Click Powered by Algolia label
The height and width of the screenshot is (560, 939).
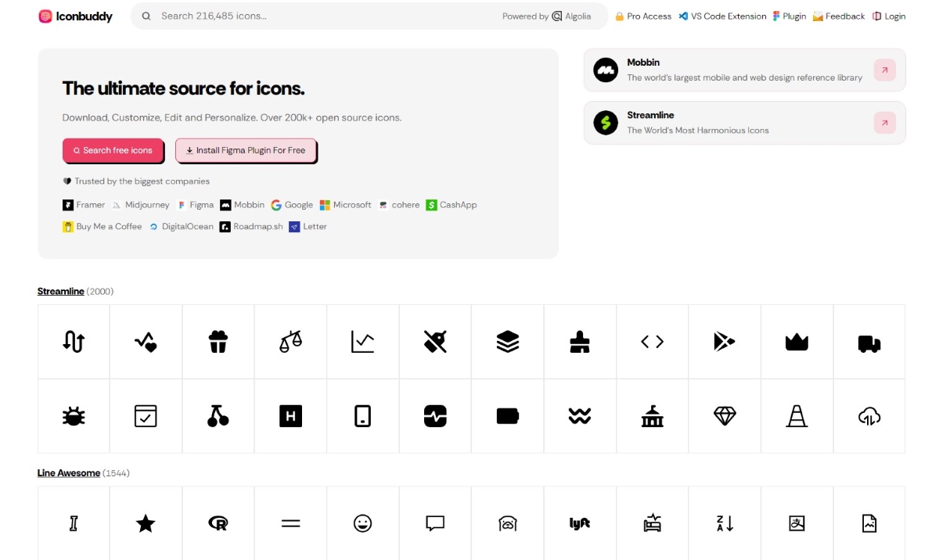(546, 16)
